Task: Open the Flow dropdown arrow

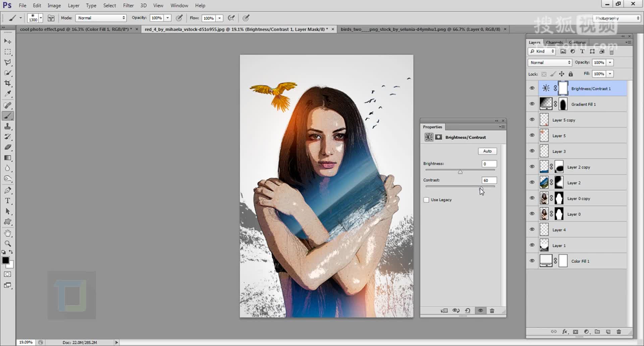Action: (x=219, y=18)
